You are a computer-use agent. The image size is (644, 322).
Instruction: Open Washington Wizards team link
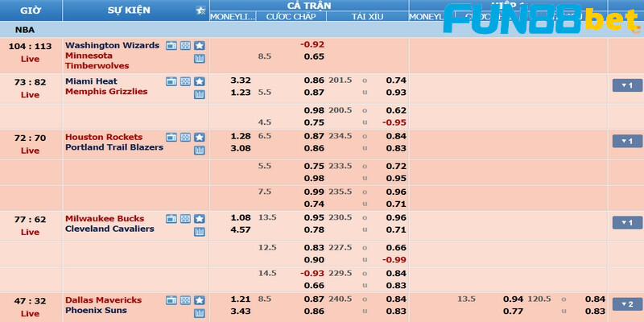coord(112,45)
